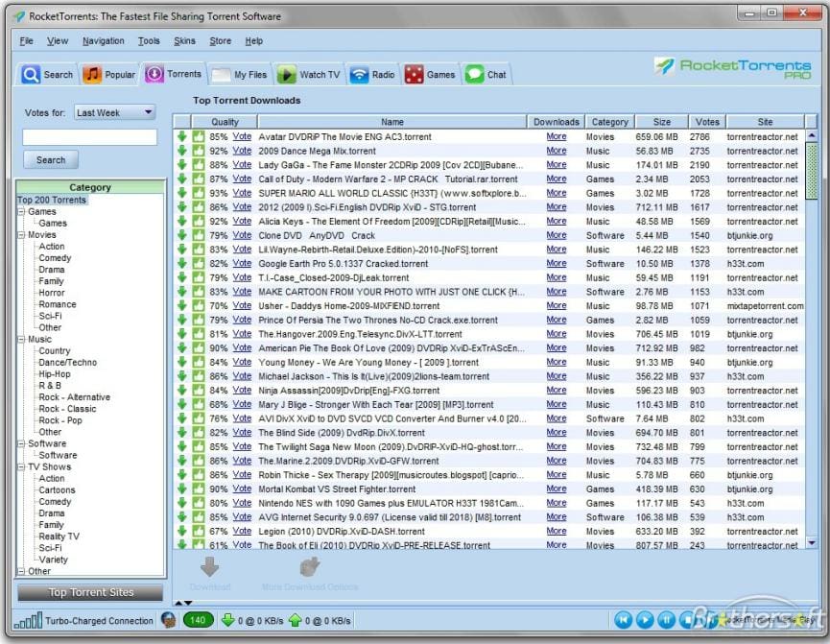Click the Games dice icon
Screen dimensions: 830x644
pyautogui.click(x=413, y=74)
